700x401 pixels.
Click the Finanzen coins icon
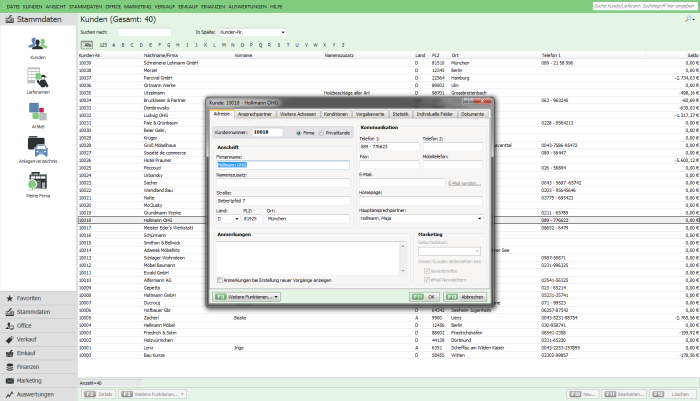[9, 367]
